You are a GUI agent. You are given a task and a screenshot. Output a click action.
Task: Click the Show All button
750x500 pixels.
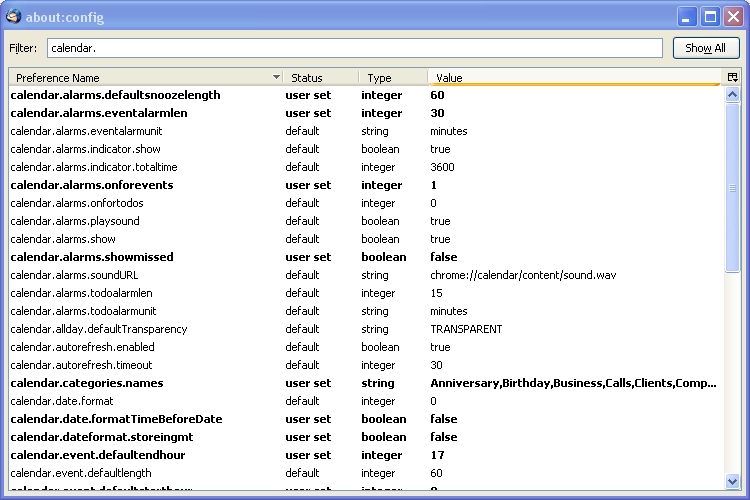[x=706, y=48]
